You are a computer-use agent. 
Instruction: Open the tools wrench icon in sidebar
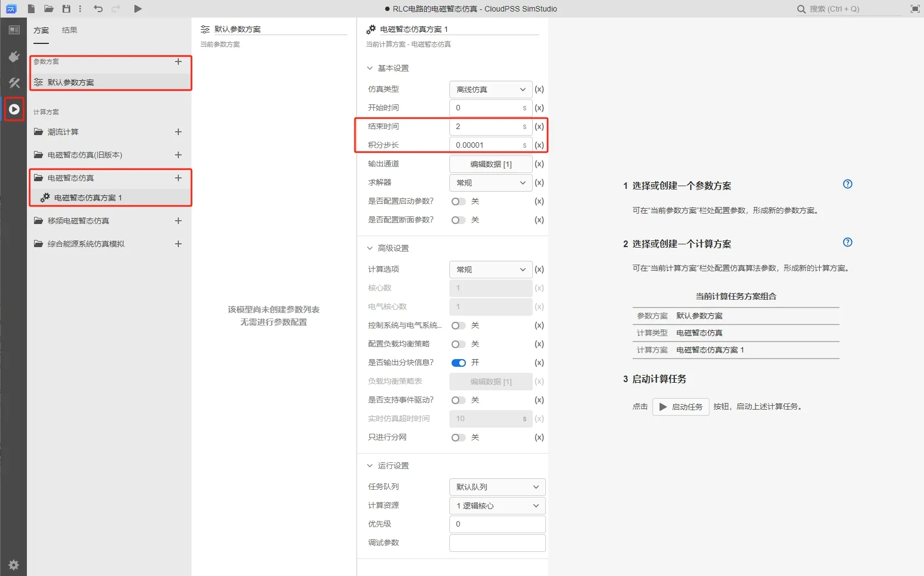tap(14, 83)
